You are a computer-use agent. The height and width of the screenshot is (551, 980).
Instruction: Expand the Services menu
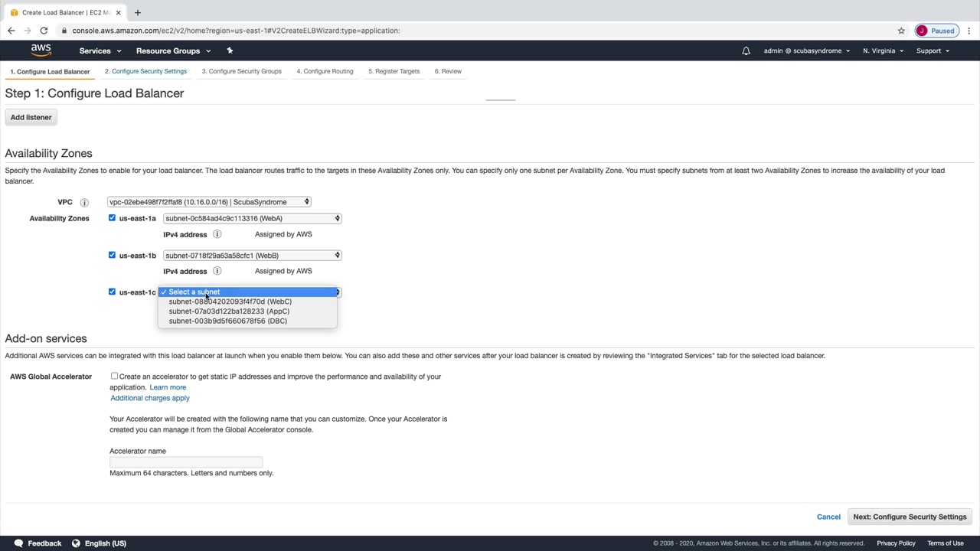(100, 51)
